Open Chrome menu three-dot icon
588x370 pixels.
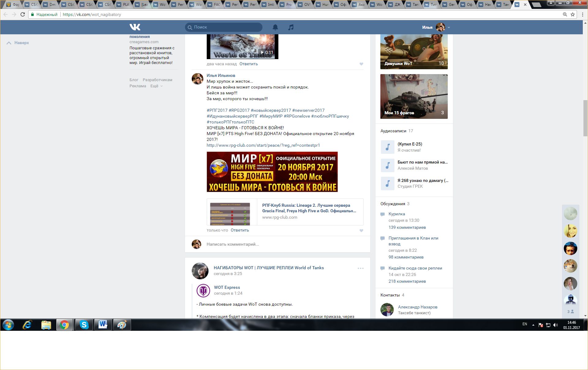[582, 14]
